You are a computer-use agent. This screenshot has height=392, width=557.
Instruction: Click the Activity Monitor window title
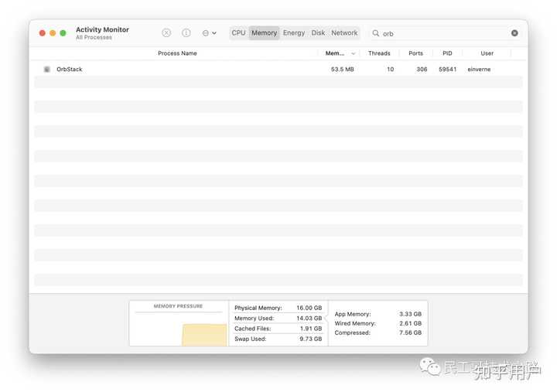pyautogui.click(x=102, y=29)
